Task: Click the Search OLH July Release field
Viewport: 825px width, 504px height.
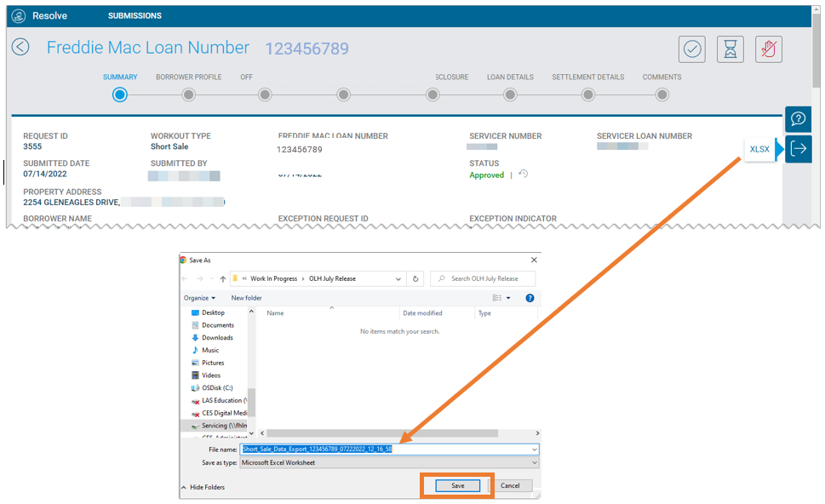Action: (x=483, y=279)
